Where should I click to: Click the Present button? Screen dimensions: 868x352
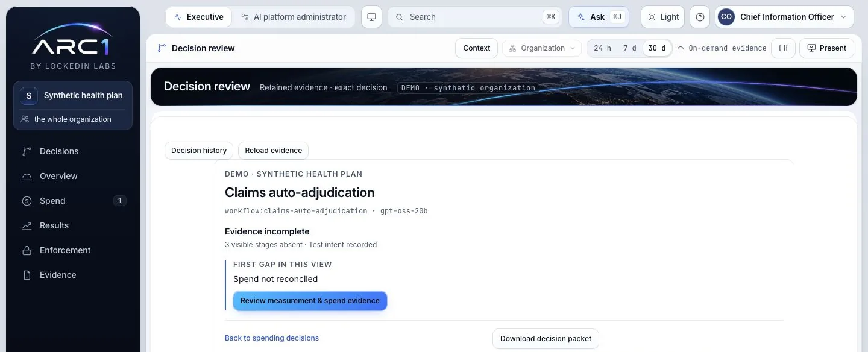[826, 48]
